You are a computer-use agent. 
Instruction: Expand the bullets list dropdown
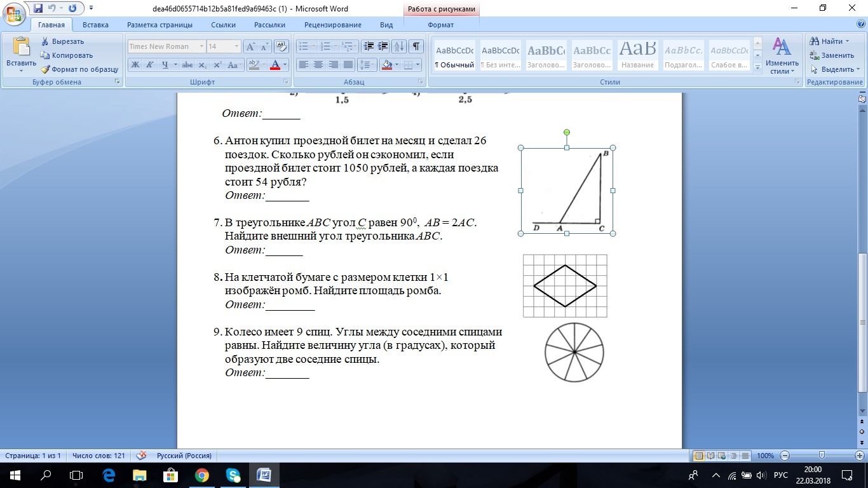point(313,46)
